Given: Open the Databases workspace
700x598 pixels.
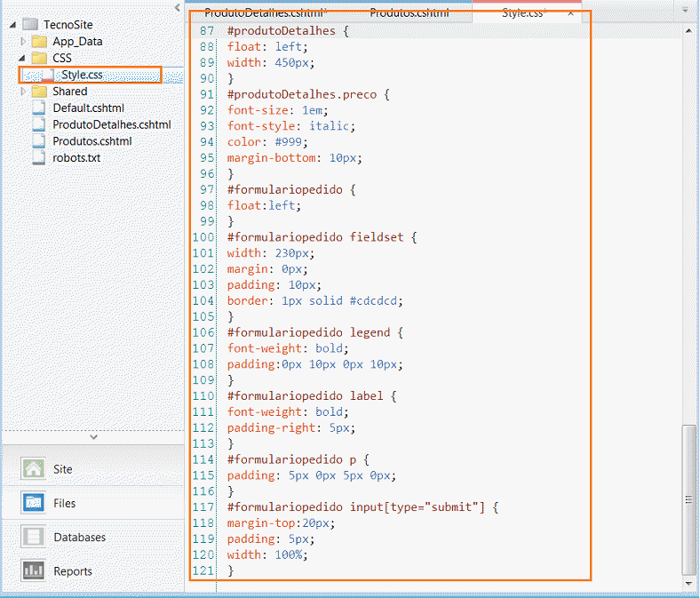Looking at the screenshot, I should coord(93,537).
